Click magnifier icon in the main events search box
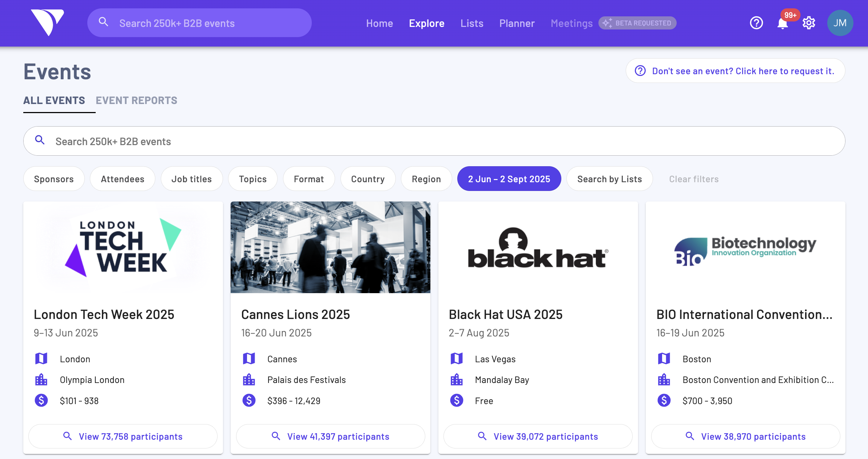Screen dimensions: 868x459 tap(40, 140)
